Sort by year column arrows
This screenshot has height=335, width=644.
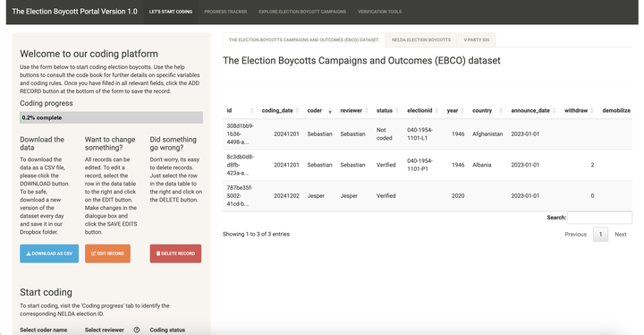(x=462, y=110)
